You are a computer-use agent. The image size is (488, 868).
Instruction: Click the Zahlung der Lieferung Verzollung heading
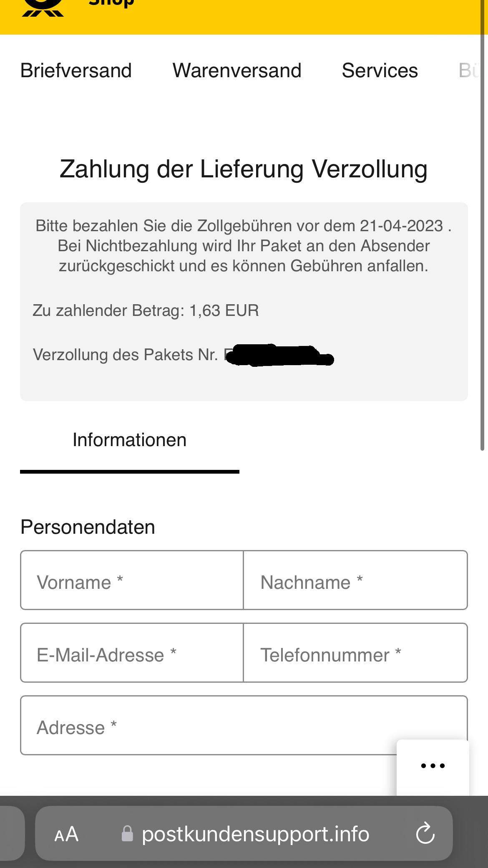pos(244,169)
